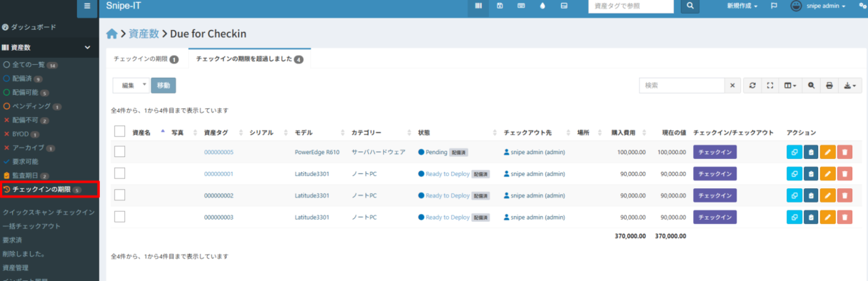Clone asset 000000005
The width and height of the screenshot is (868, 281).
(x=794, y=152)
